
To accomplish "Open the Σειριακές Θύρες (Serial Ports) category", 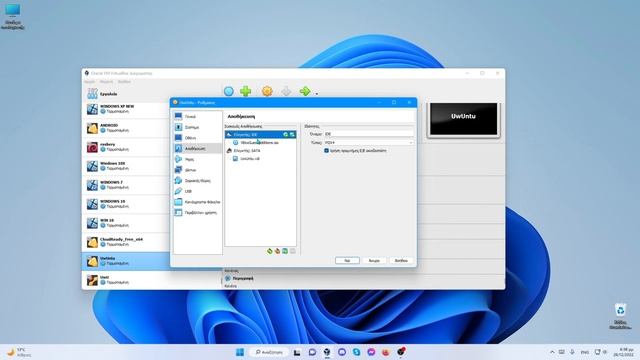I will (198, 180).
